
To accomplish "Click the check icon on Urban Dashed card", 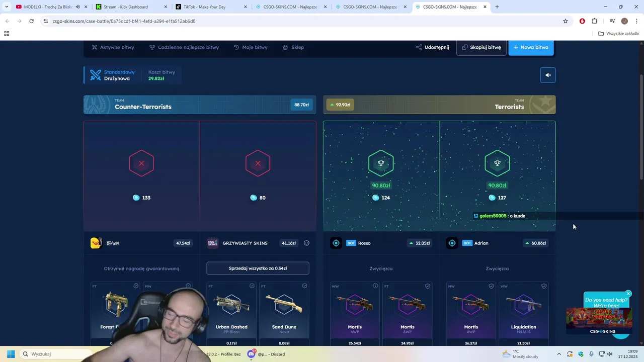I will point(252,286).
